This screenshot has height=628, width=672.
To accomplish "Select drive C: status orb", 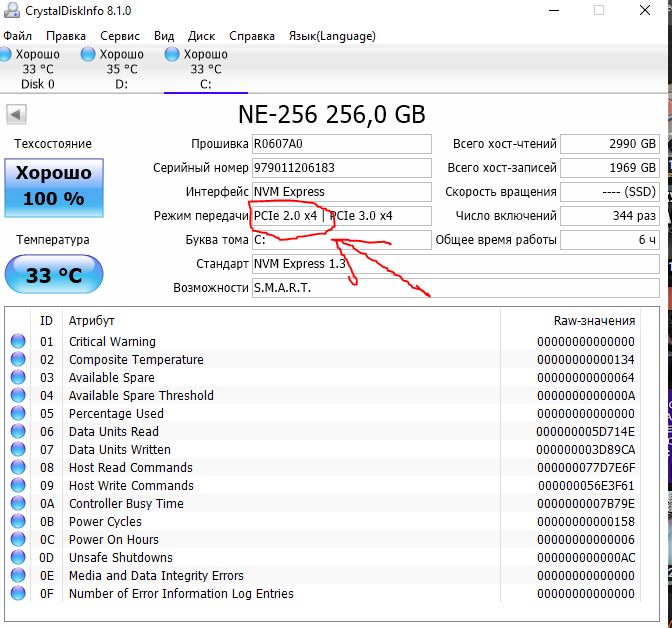I will [173, 54].
